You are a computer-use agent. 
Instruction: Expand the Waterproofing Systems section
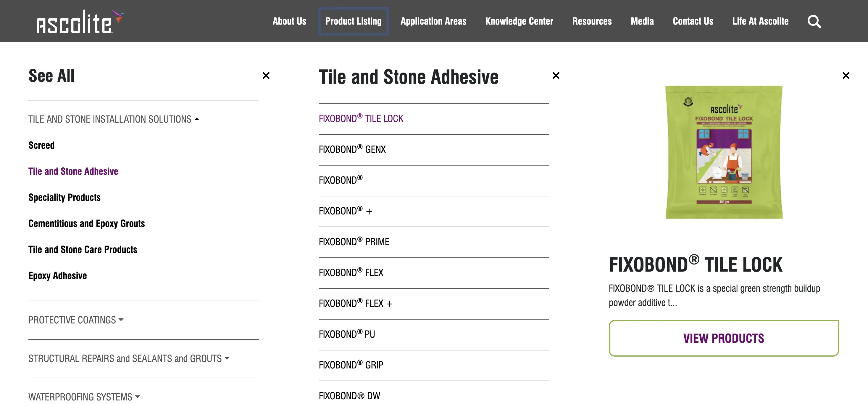pos(84,397)
